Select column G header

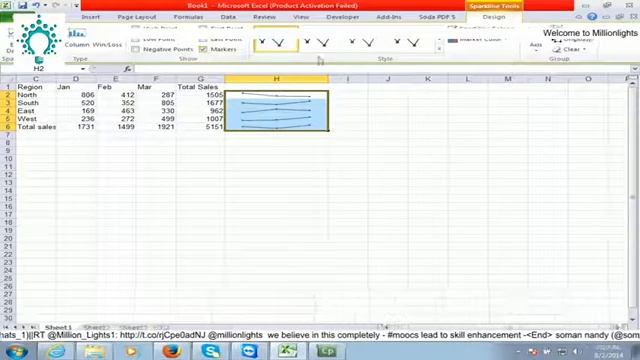click(x=200, y=79)
